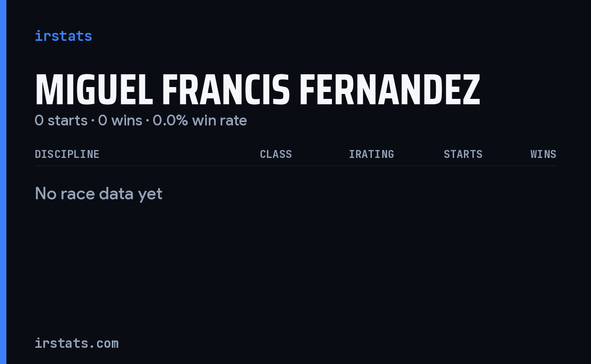
Task: Sort by the WINS column header
Action: (x=543, y=154)
